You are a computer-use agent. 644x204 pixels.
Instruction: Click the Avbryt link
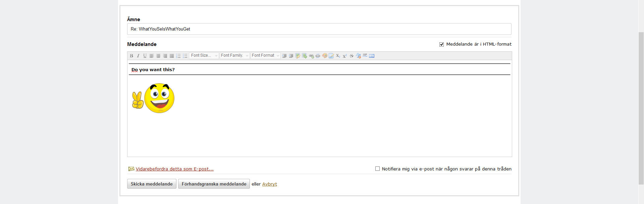click(269, 184)
